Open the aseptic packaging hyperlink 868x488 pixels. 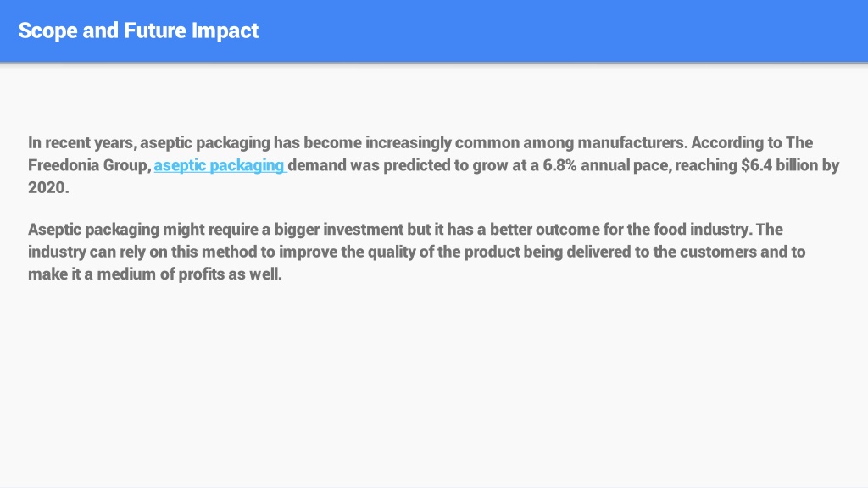click(x=220, y=165)
